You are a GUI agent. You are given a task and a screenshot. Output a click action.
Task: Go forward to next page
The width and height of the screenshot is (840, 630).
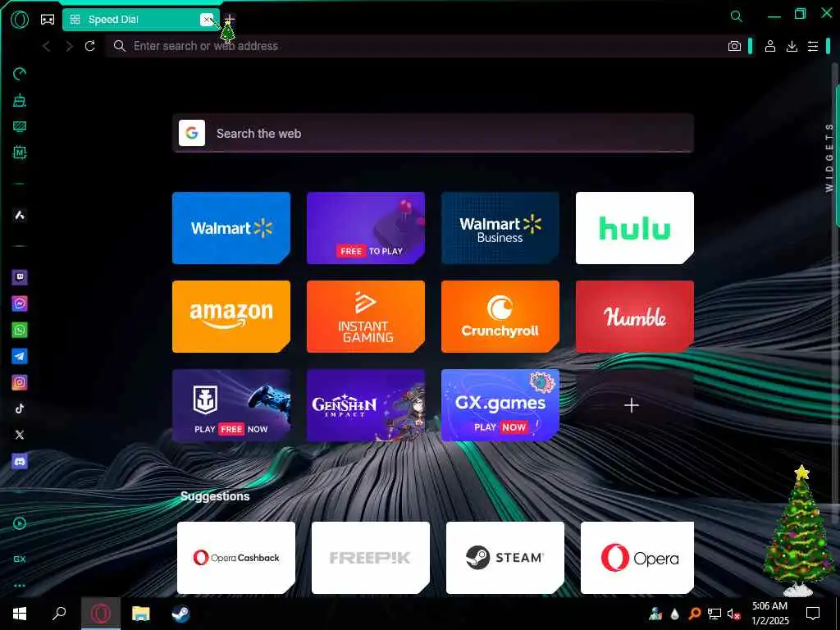[69, 47]
